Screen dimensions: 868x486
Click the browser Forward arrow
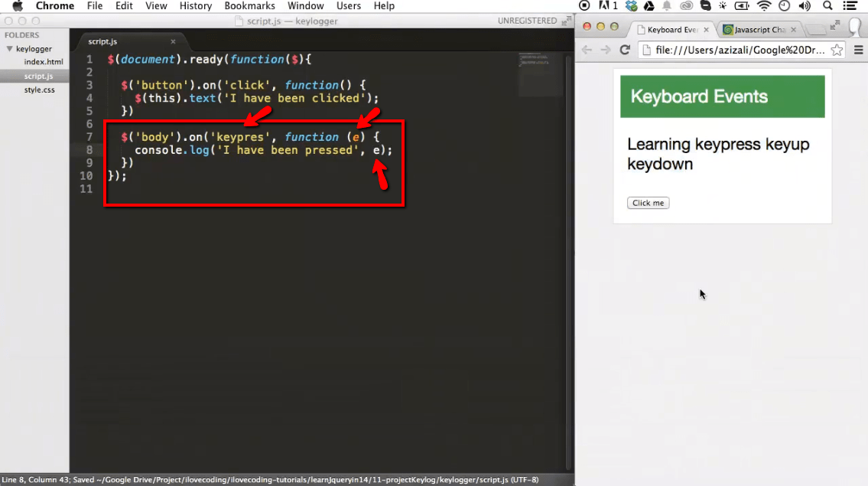click(606, 50)
